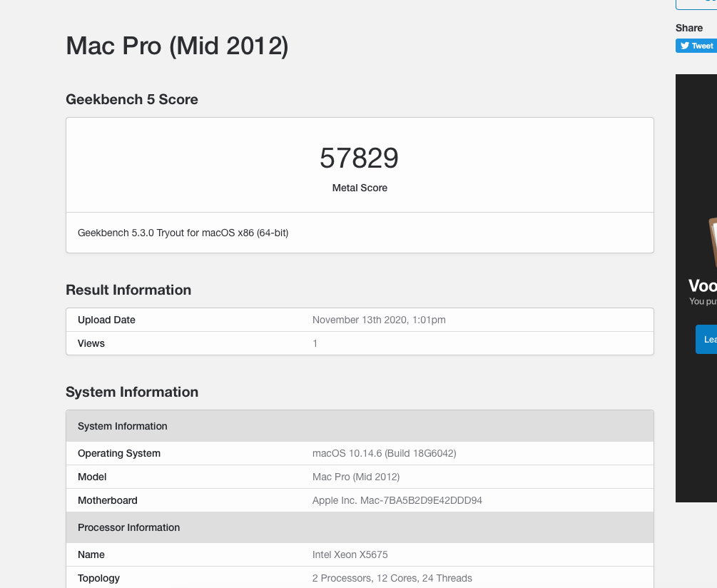Viewport: 717px width, 588px height.
Task: Click the gray System Information table header
Action: [x=360, y=426]
